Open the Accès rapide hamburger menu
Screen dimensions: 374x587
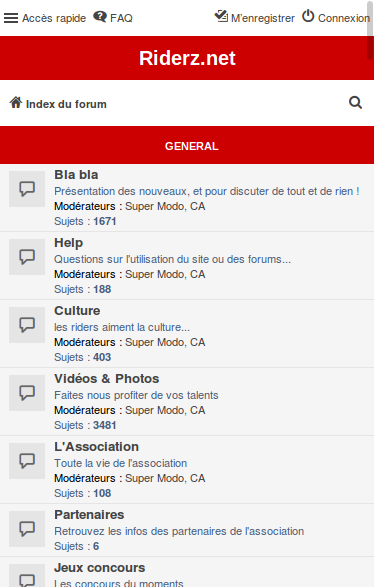(x=11, y=18)
